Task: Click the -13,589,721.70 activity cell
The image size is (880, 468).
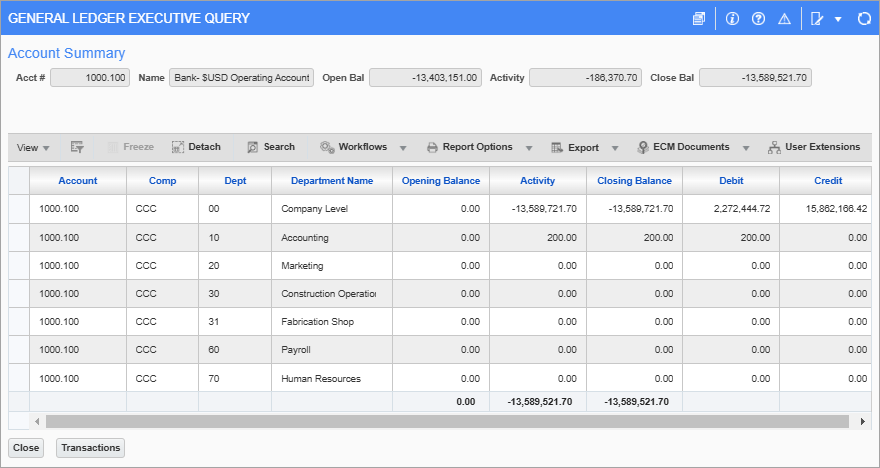Action: (x=538, y=209)
